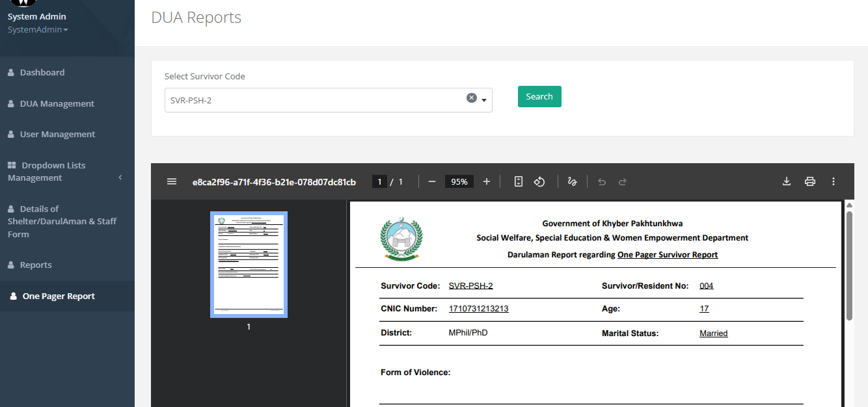The width and height of the screenshot is (868, 407).
Task: Download the PDF report
Action: coord(787,182)
